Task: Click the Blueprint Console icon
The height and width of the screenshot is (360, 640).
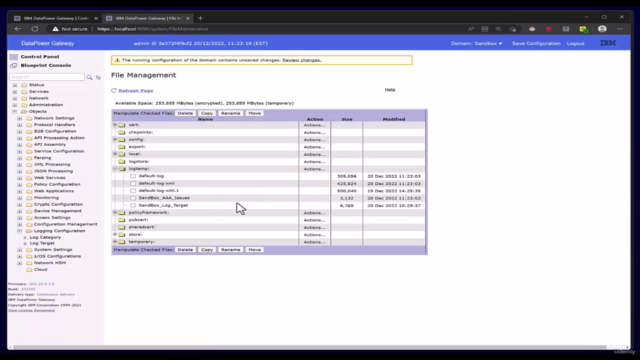Action: (13, 65)
